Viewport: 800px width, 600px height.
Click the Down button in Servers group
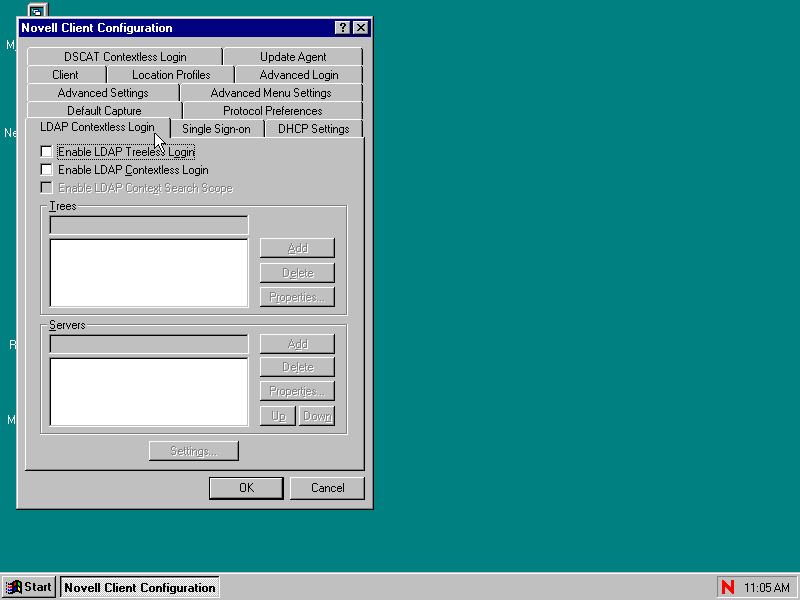click(317, 416)
